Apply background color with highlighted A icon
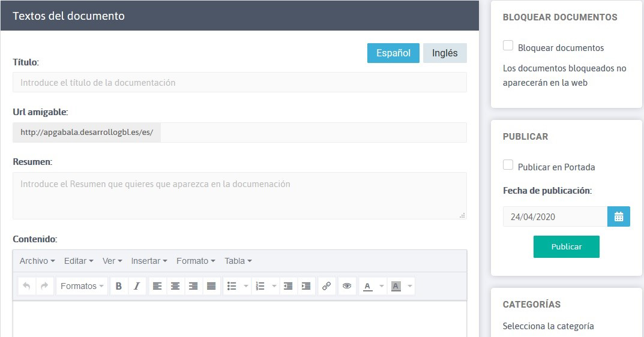 pos(396,286)
